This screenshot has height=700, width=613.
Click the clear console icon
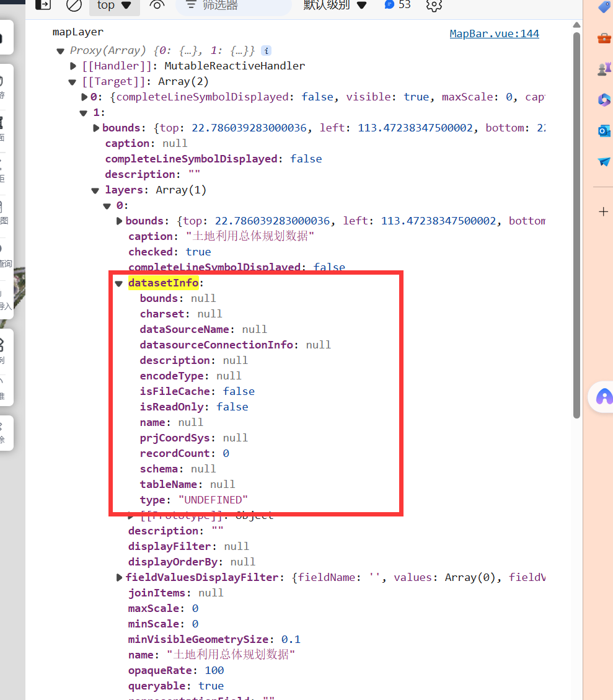[74, 6]
